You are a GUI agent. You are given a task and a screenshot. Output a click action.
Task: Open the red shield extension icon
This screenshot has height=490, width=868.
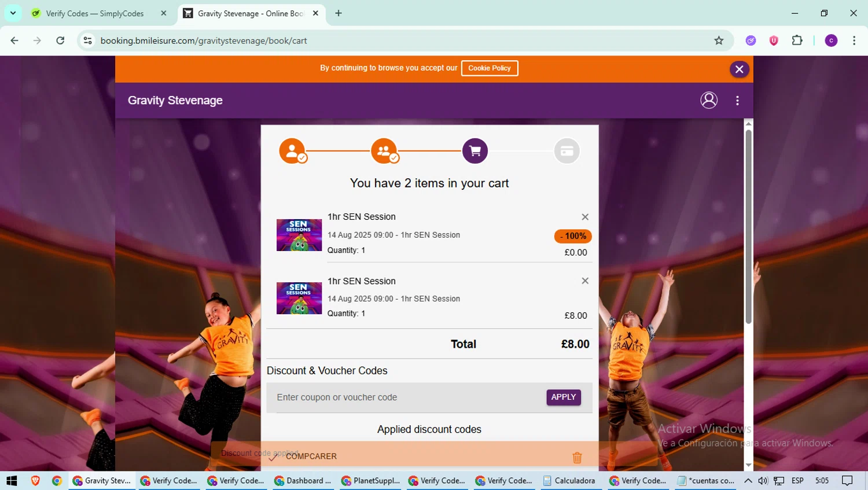774,40
